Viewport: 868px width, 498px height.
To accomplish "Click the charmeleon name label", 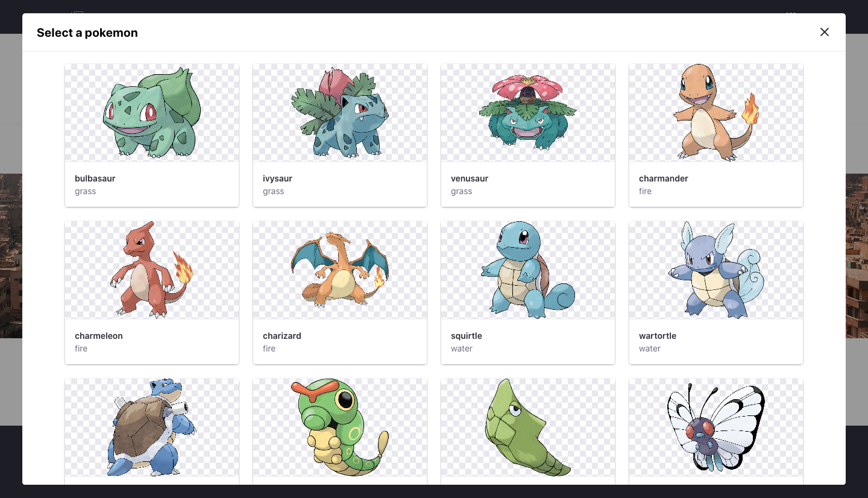I will [x=99, y=336].
